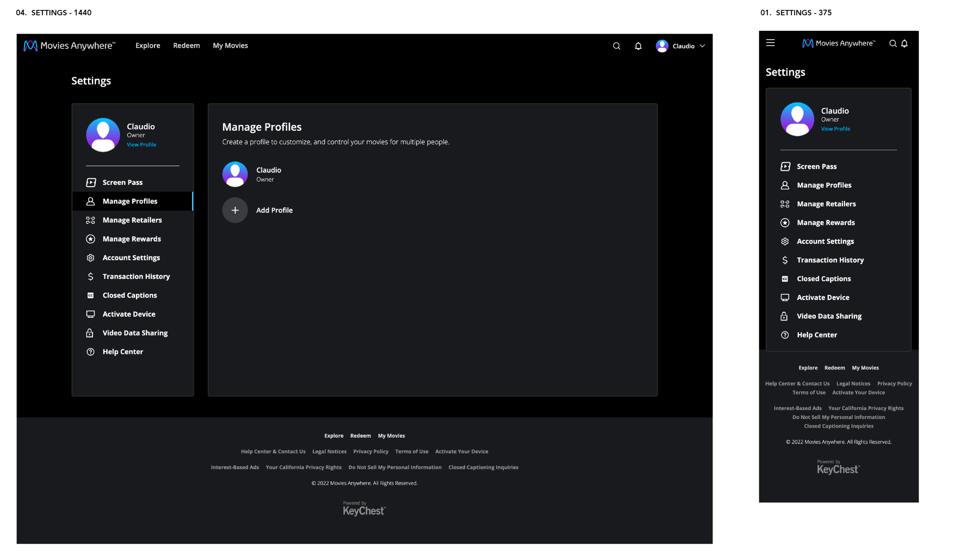This screenshot has width=966, height=560.
Task: Click Movies Anywhere logo in desktop header
Action: point(69,46)
